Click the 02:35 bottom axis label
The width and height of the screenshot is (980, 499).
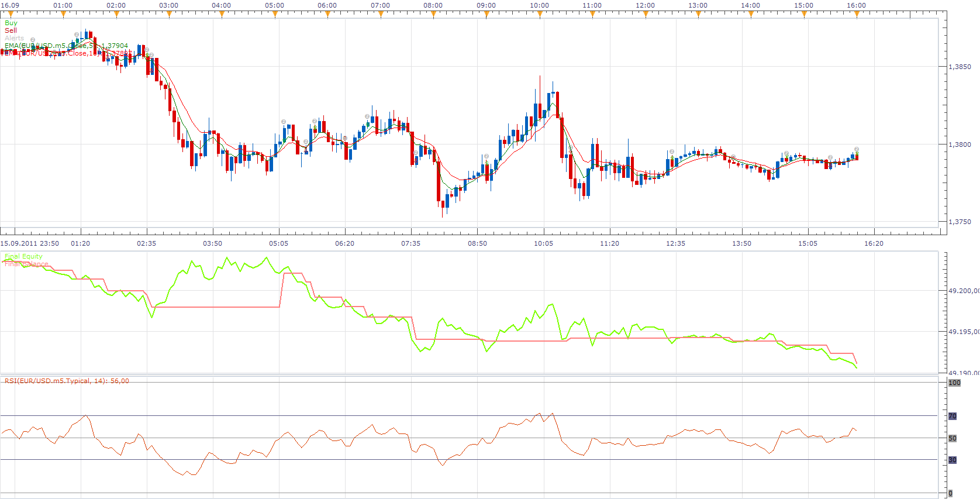pos(147,243)
